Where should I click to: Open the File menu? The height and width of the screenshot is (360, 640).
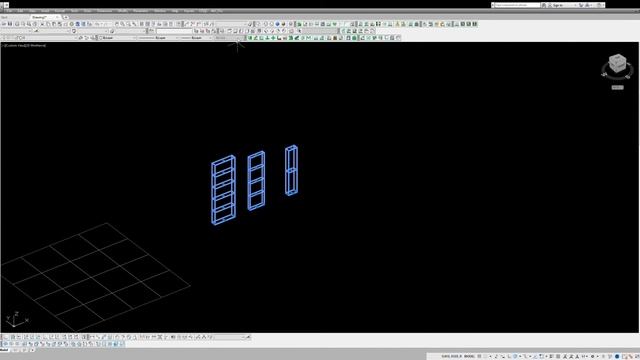pyautogui.click(x=9, y=11)
